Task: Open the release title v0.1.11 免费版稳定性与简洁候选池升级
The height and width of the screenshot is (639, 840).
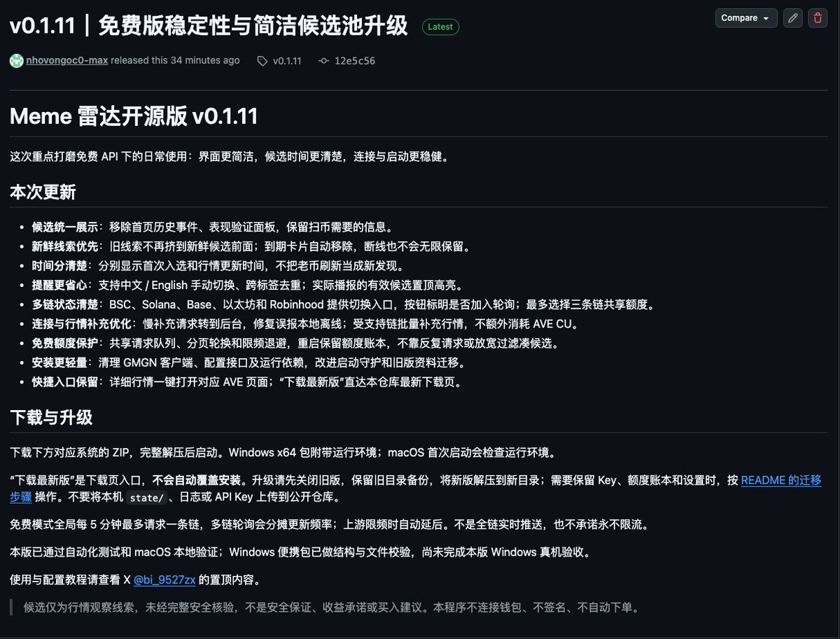Action: pos(209,27)
